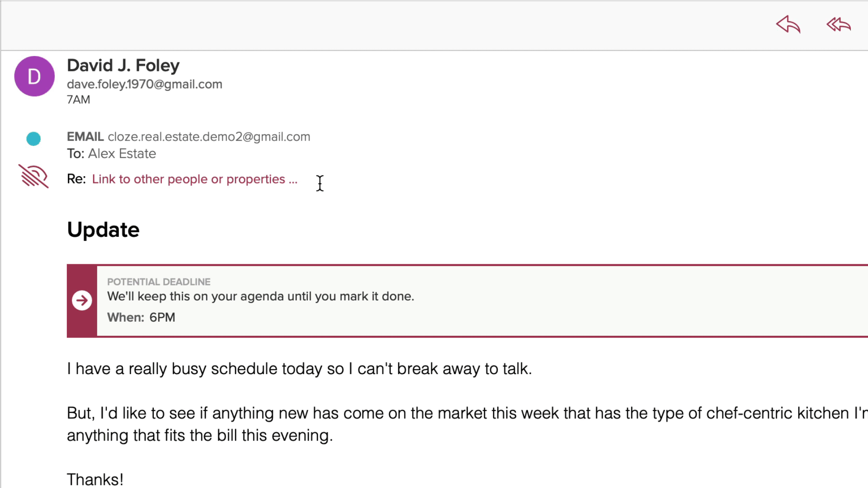Click the dark red deadline sidebar strip

click(x=82, y=301)
